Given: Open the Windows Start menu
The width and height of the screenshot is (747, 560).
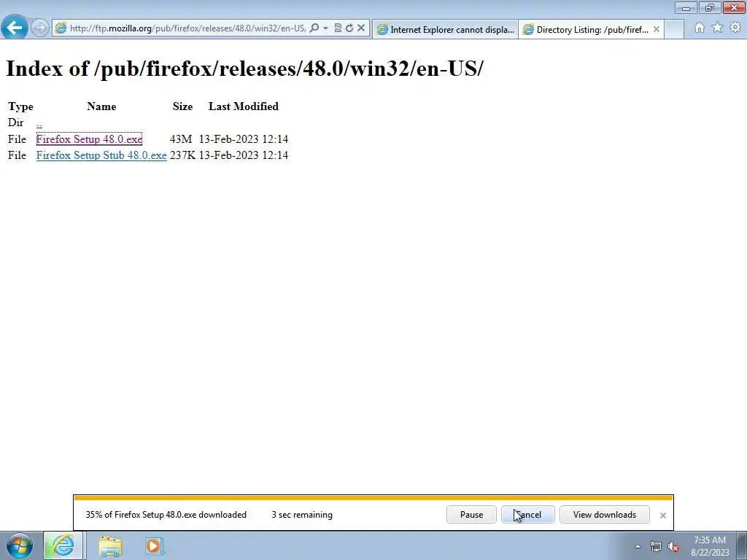Looking at the screenshot, I should coord(20,545).
